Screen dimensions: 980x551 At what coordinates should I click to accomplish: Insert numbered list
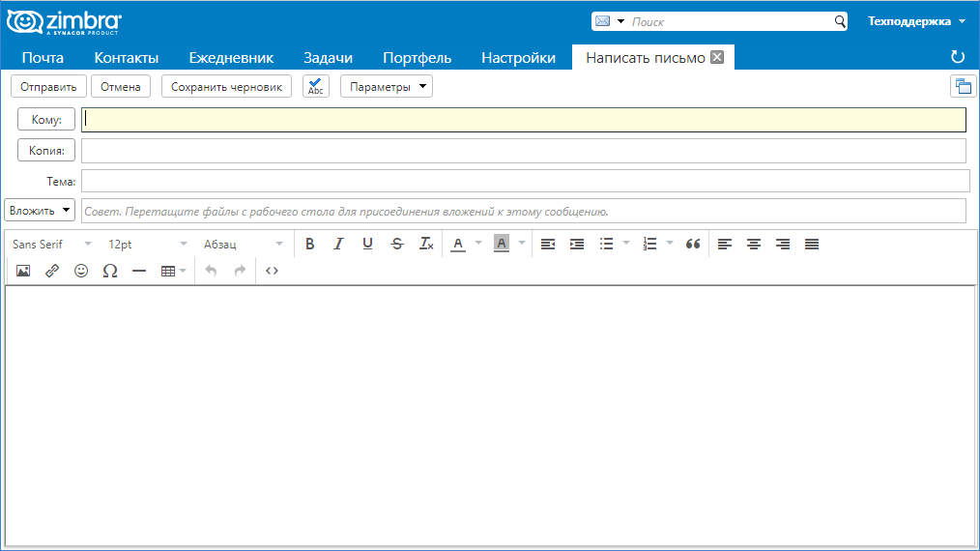[650, 244]
